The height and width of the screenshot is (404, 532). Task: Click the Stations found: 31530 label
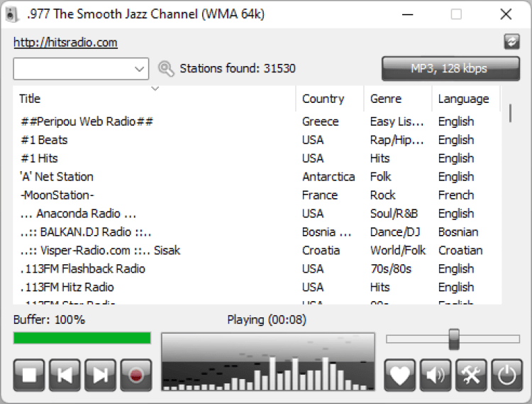click(x=238, y=69)
